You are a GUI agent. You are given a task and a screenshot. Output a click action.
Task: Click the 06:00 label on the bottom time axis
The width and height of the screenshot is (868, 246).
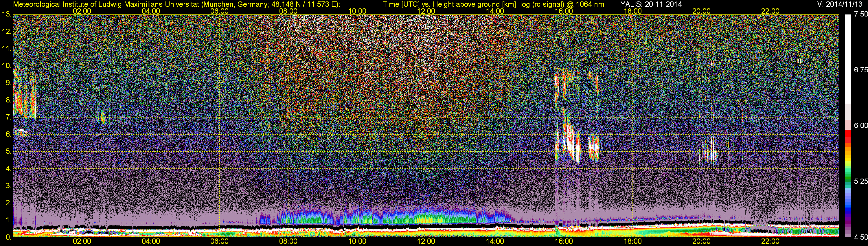point(219,242)
